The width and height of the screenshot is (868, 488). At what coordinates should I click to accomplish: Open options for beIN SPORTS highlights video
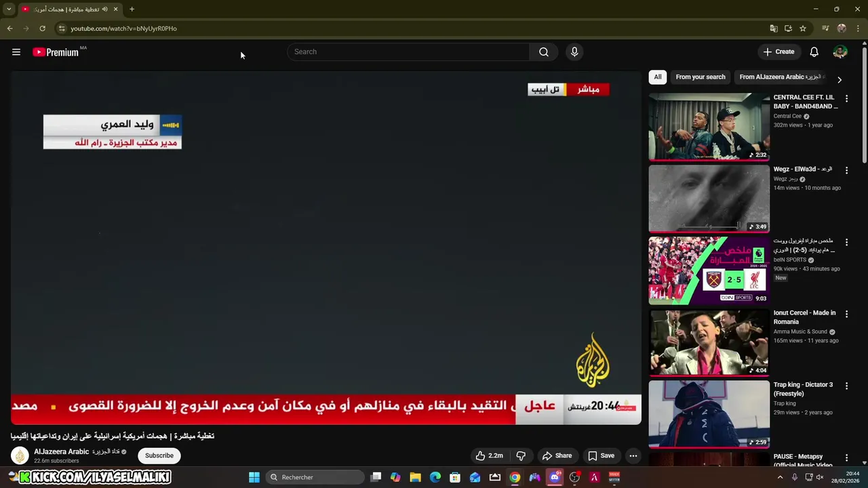[x=846, y=242]
